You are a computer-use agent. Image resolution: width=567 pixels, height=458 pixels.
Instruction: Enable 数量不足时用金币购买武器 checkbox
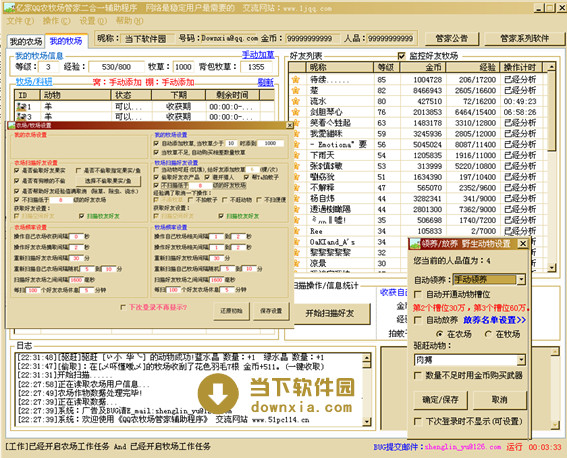click(418, 376)
